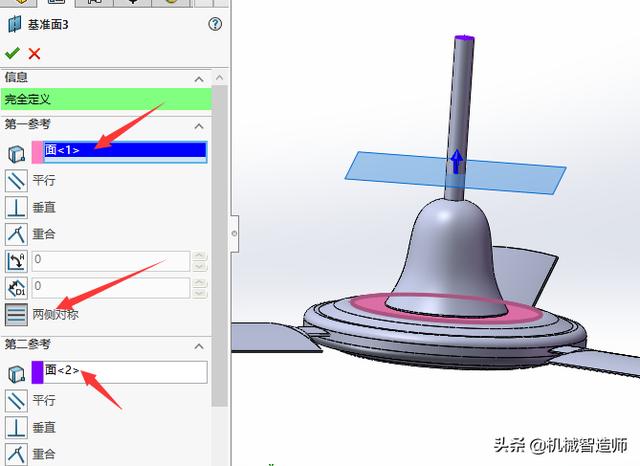This screenshot has height=466, width=640.
Task: Click the 完全定义 status message
Action: point(107,99)
